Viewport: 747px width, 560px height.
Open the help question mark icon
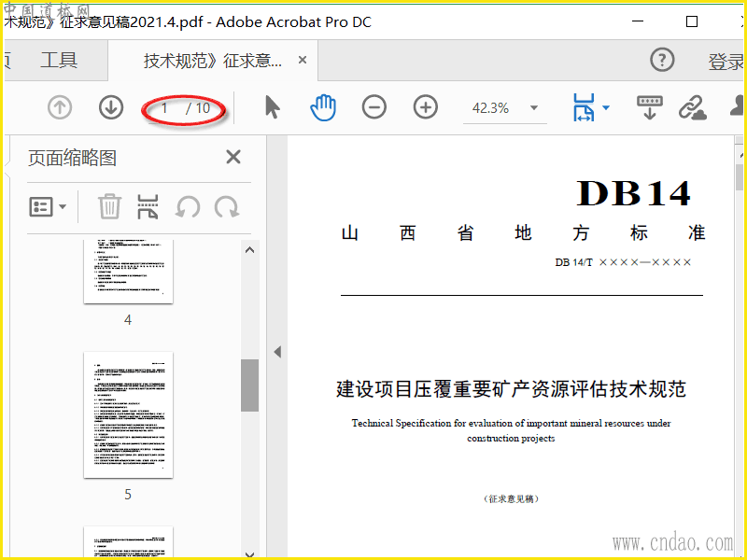(x=662, y=60)
